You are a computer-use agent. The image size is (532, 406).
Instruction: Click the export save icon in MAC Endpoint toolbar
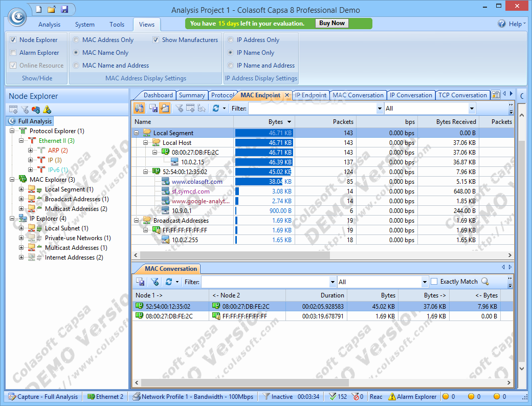153,109
